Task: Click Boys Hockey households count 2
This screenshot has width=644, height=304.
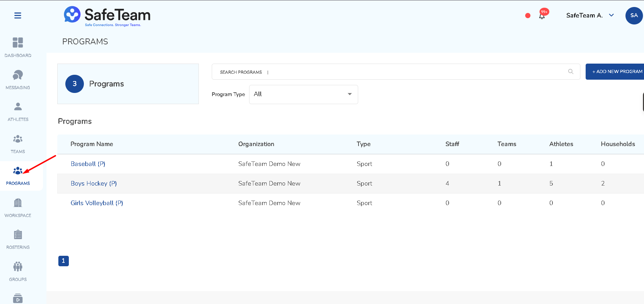Action: 603,183
